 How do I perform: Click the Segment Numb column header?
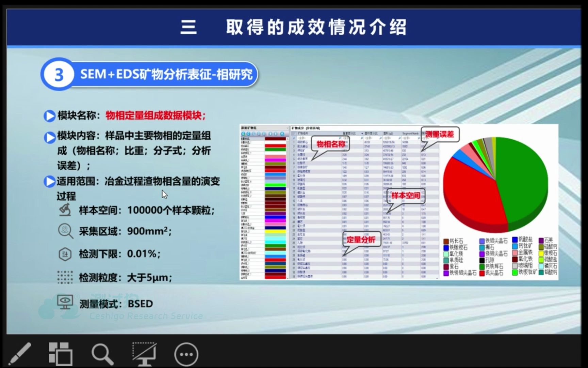point(410,134)
